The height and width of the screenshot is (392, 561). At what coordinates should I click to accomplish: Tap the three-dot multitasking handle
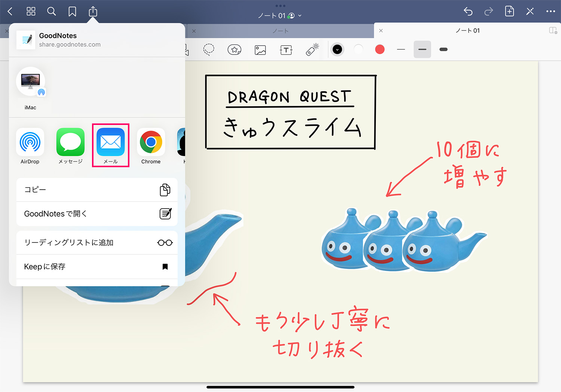(x=280, y=6)
